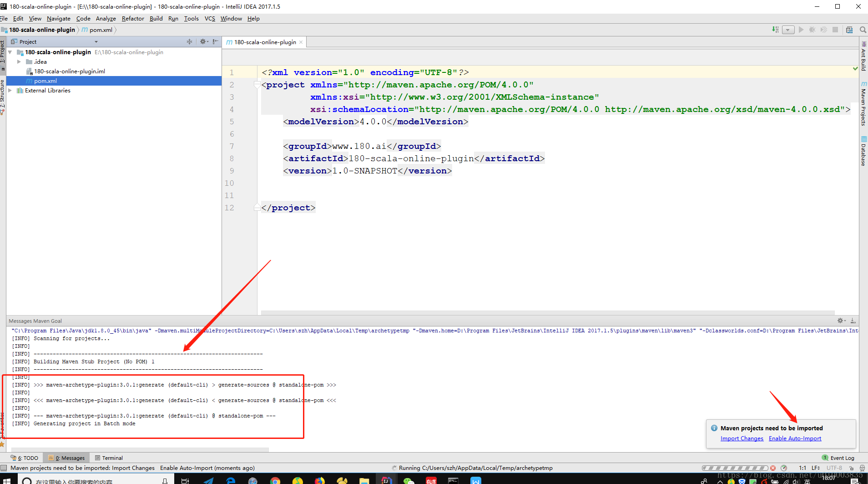Screen dimensions: 868x484
Task: Open the Project panel settings gear
Action: click(203, 41)
